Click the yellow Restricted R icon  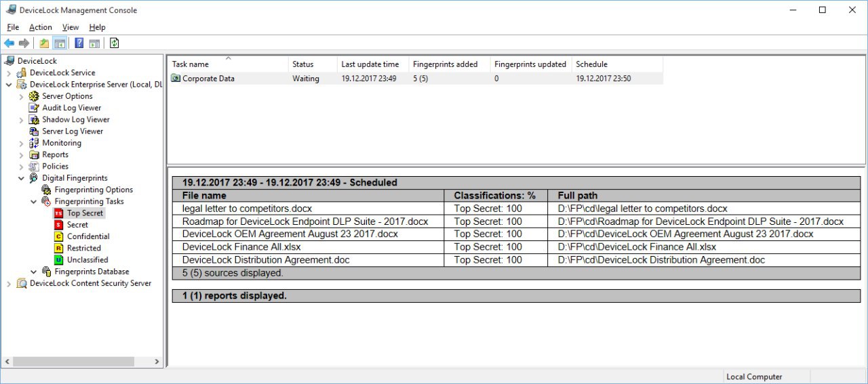(x=59, y=248)
